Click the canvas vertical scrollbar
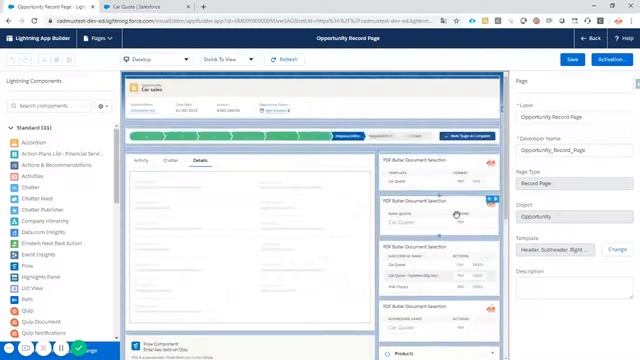Image resolution: width=640 pixels, height=360 pixels. pyautogui.click(x=506, y=147)
